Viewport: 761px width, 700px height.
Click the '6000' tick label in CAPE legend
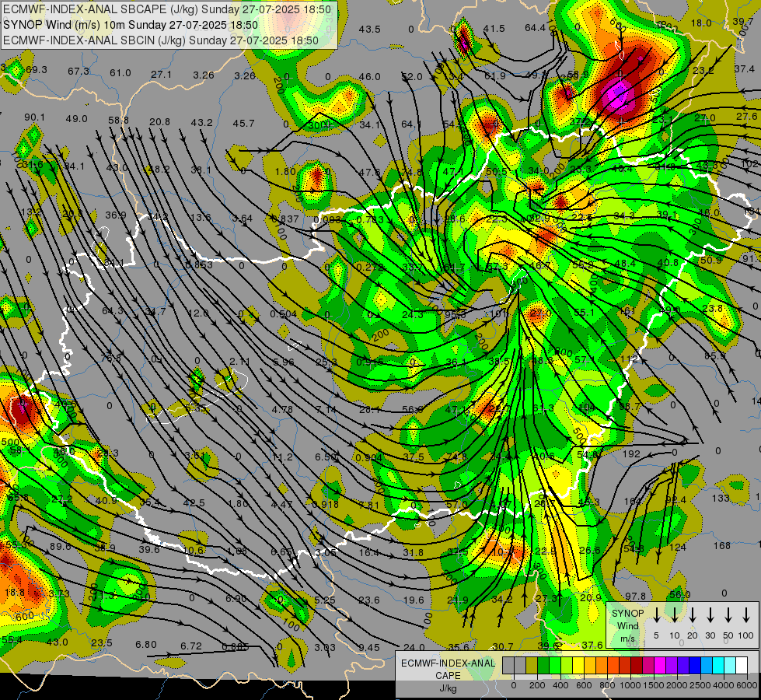click(x=746, y=685)
